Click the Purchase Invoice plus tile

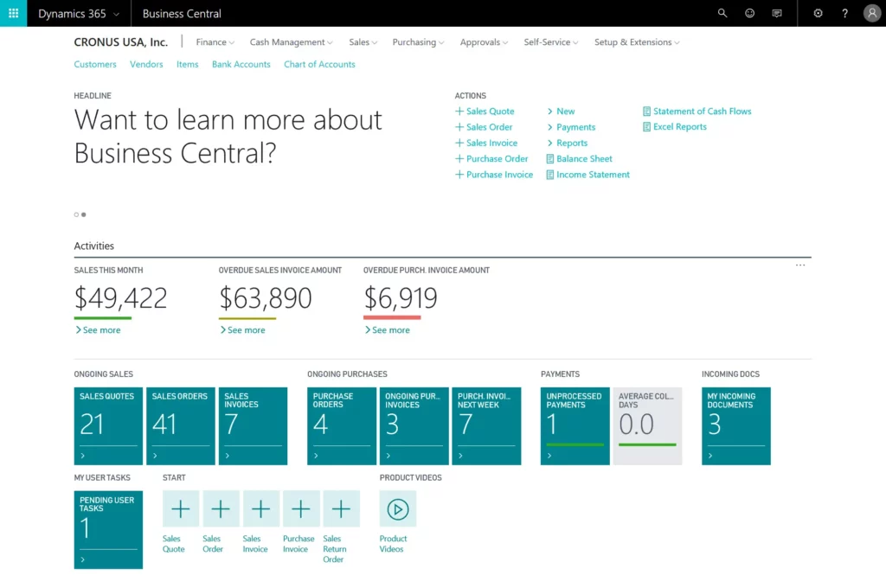[x=300, y=509]
